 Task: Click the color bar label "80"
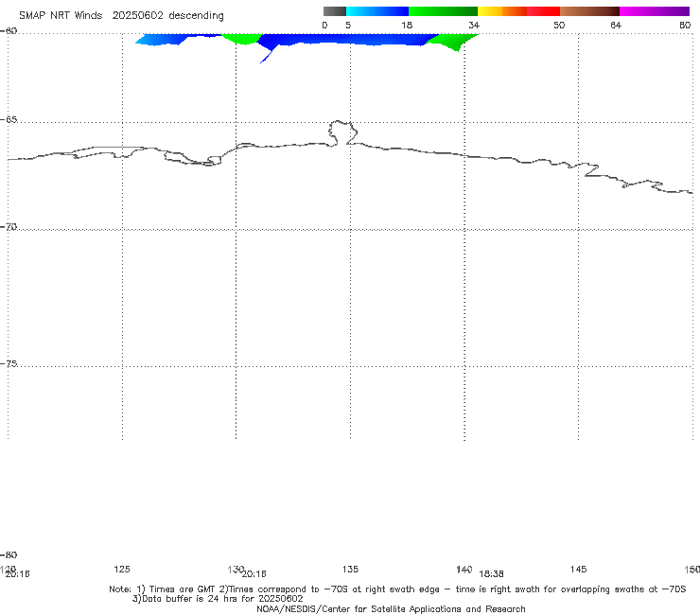point(685,26)
